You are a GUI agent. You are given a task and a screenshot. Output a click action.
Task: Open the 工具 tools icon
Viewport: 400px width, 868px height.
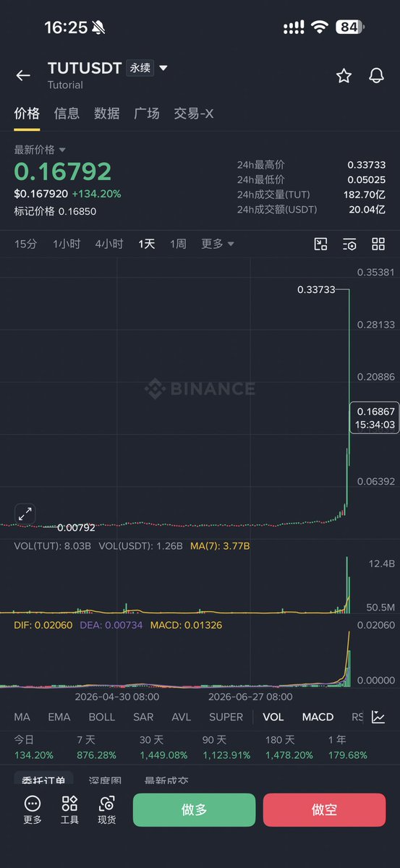(x=69, y=810)
